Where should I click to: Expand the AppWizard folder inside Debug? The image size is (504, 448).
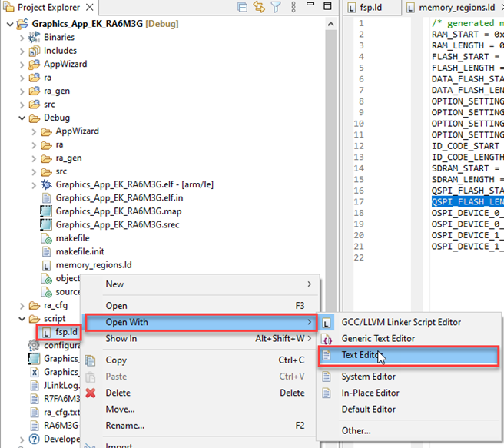(34, 131)
